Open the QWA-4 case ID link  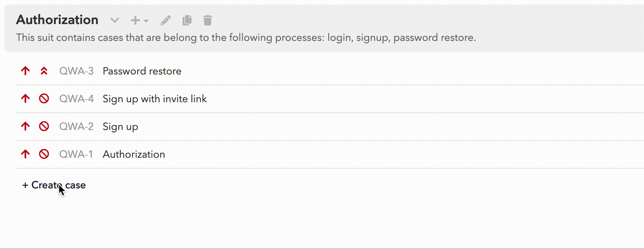[x=76, y=99]
